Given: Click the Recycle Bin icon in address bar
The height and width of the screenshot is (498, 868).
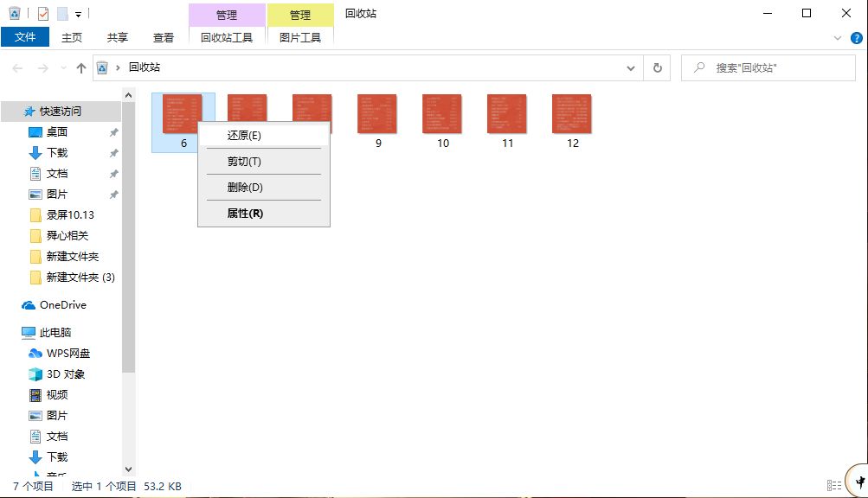Looking at the screenshot, I should pyautogui.click(x=102, y=67).
